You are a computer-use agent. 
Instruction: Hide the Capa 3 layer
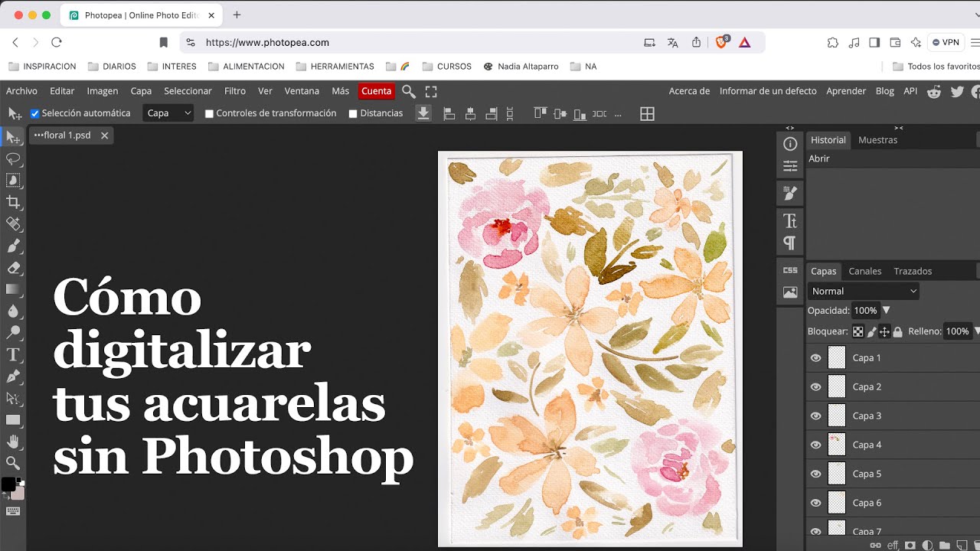click(815, 416)
